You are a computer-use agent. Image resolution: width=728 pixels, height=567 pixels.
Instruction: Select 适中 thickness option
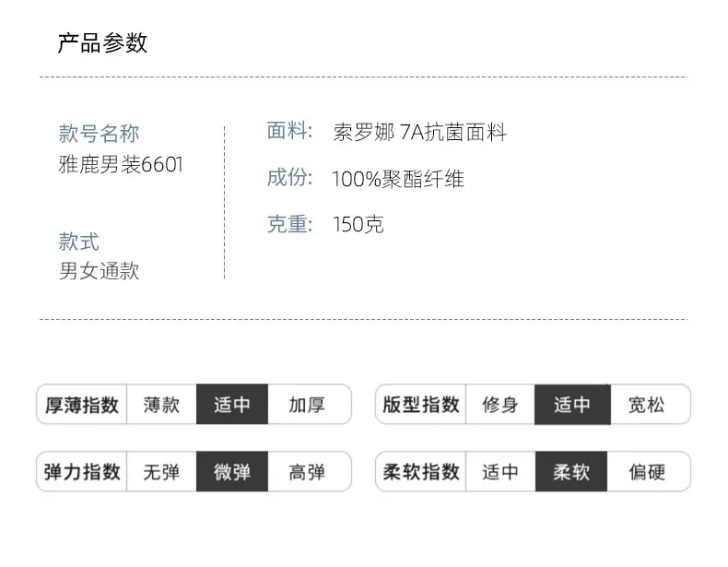point(232,405)
